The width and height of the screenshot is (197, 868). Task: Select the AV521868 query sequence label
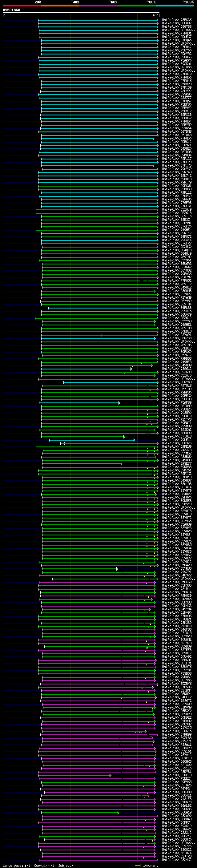11,10
